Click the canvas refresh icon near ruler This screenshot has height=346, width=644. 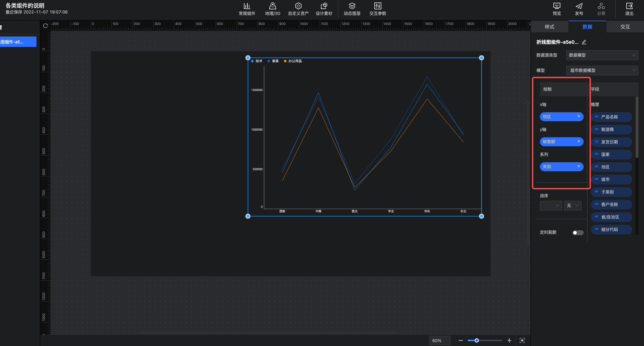[45, 26]
